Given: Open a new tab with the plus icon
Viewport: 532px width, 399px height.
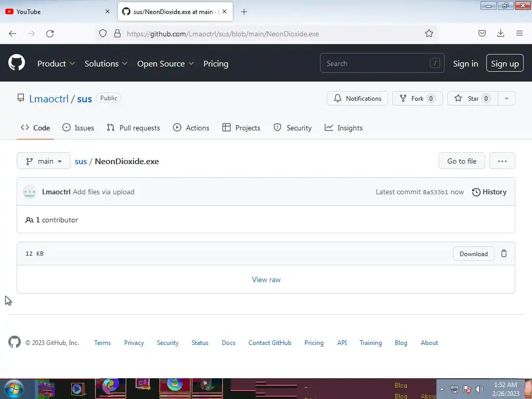Looking at the screenshot, I should (x=244, y=12).
